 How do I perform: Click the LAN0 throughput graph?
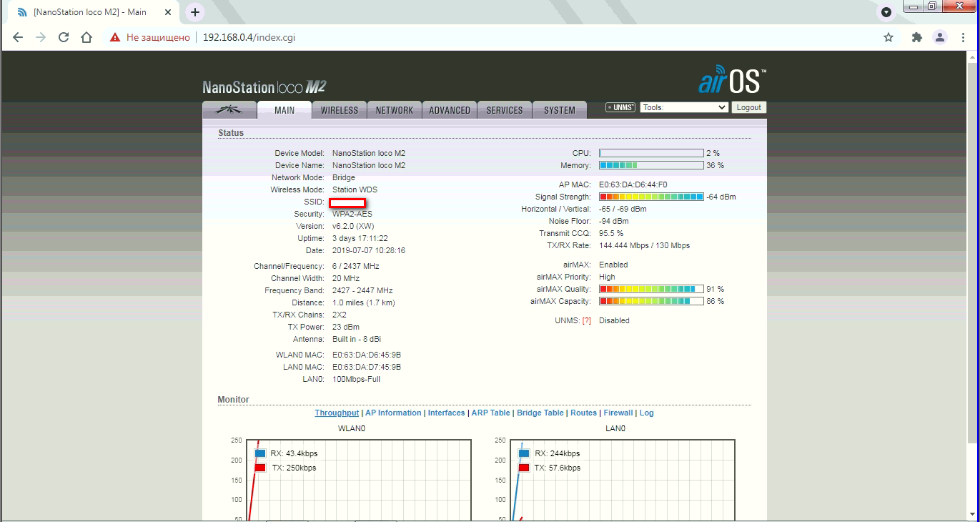(623, 480)
